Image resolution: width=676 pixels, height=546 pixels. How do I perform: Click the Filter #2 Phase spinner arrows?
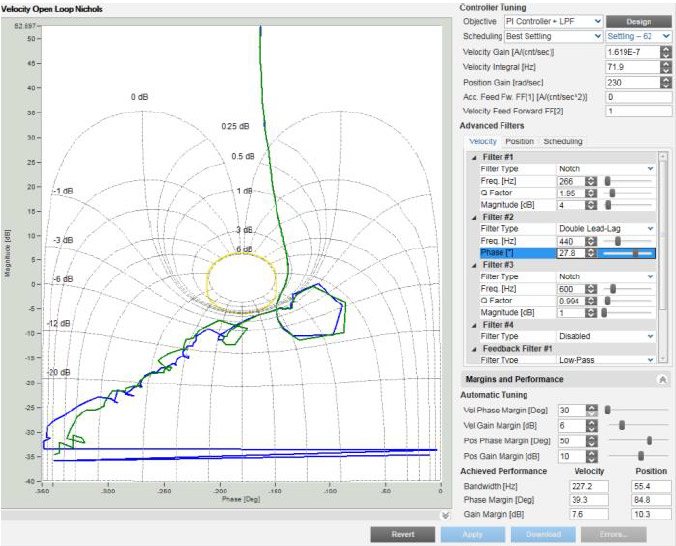point(591,254)
